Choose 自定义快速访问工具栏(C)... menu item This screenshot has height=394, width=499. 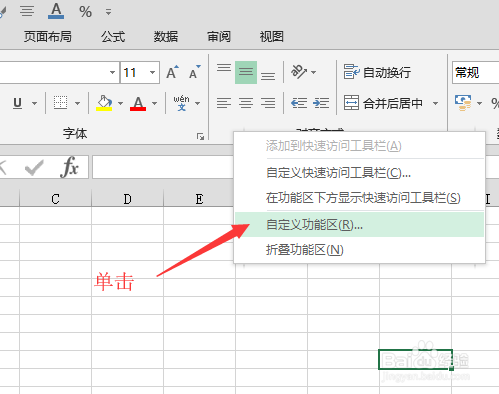[359, 173]
